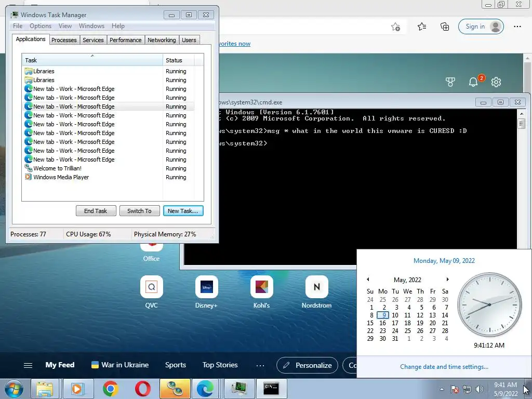Select Windows Media Player task row
Viewport: 532px width, 399px height.
(x=108, y=177)
